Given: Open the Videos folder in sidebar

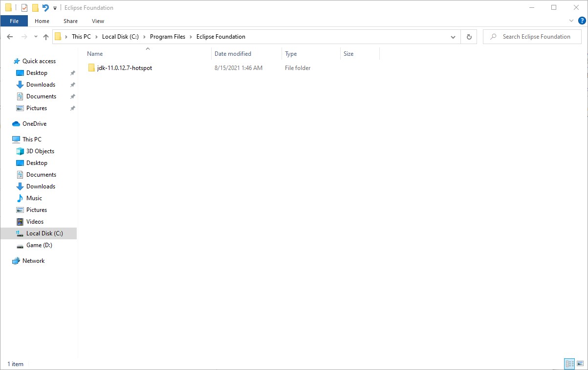Looking at the screenshot, I should point(35,222).
